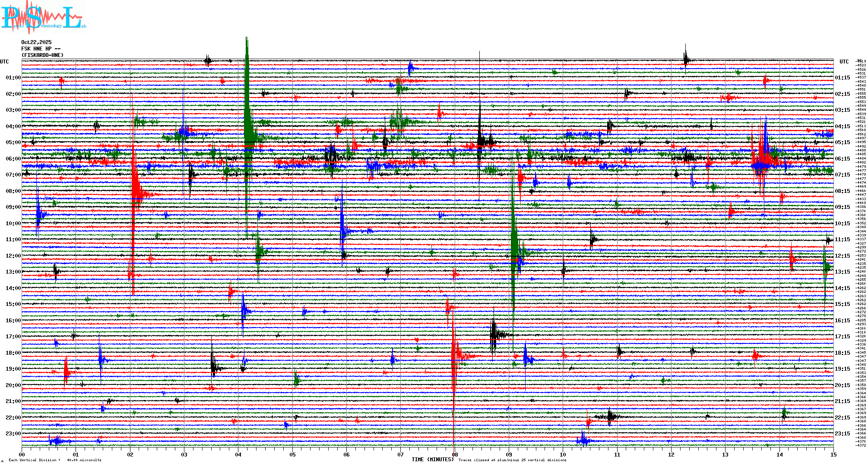Image resolution: width=868 pixels, height=466 pixels.
Task: Click the 18:15 time label on right
Action: [x=842, y=353]
